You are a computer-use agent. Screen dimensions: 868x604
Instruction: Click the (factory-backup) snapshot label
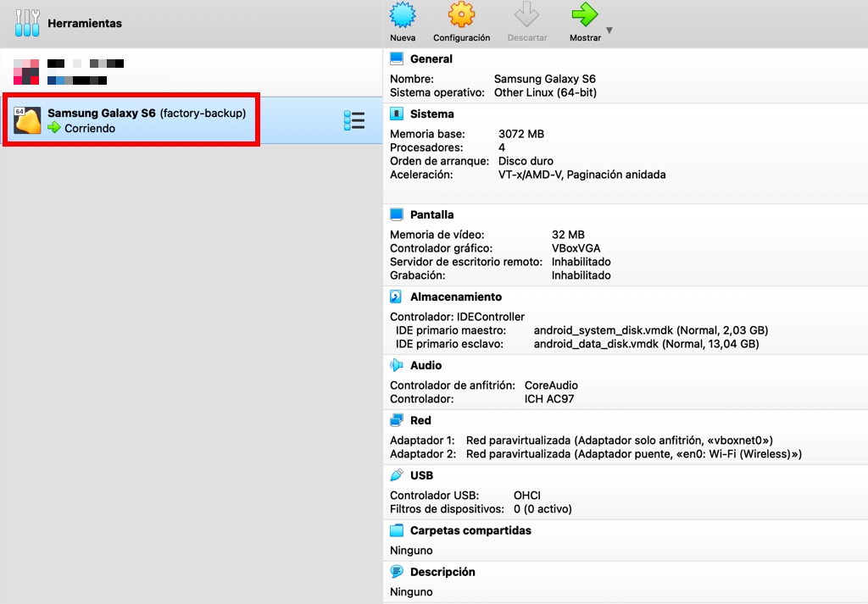point(203,113)
